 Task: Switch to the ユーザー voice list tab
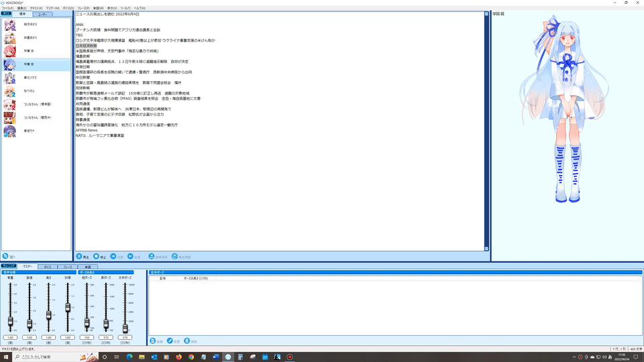[x=42, y=14]
